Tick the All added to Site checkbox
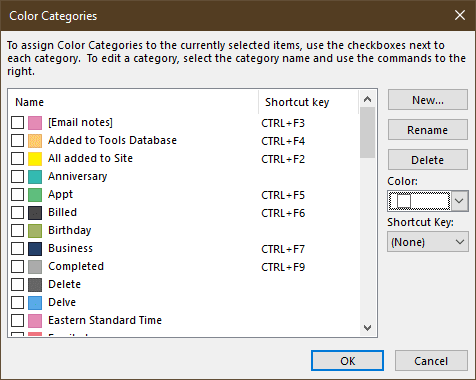The height and width of the screenshot is (380, 476). [17, 159]
